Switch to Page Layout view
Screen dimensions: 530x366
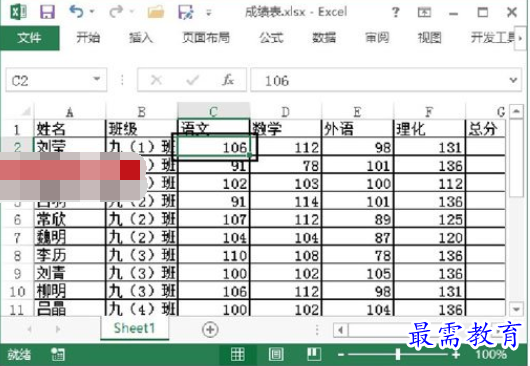(276, 354)
